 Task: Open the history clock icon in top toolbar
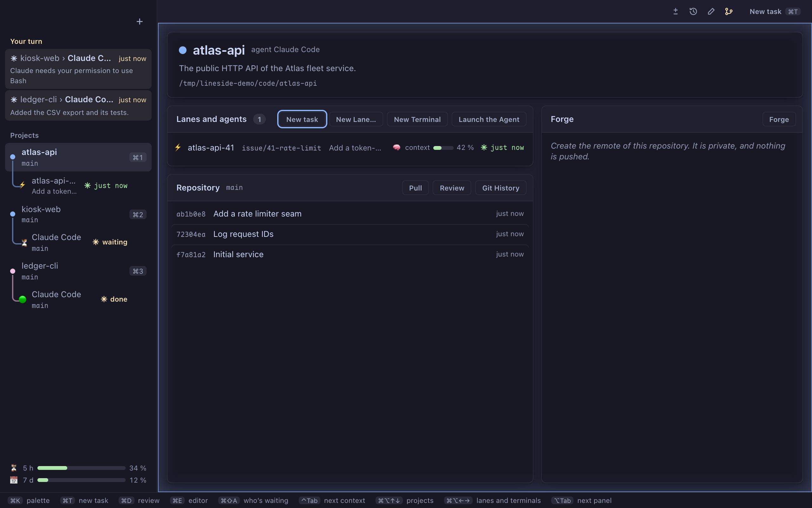(693, 11)
